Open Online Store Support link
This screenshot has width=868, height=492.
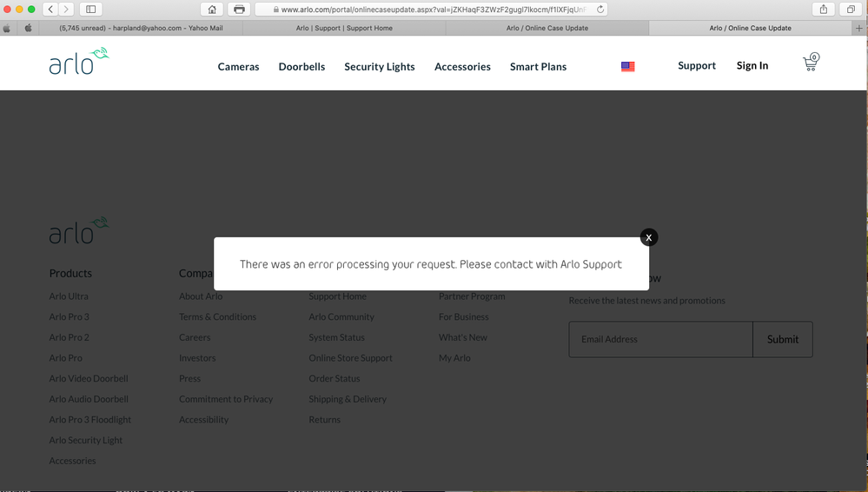tap(350, 357)
